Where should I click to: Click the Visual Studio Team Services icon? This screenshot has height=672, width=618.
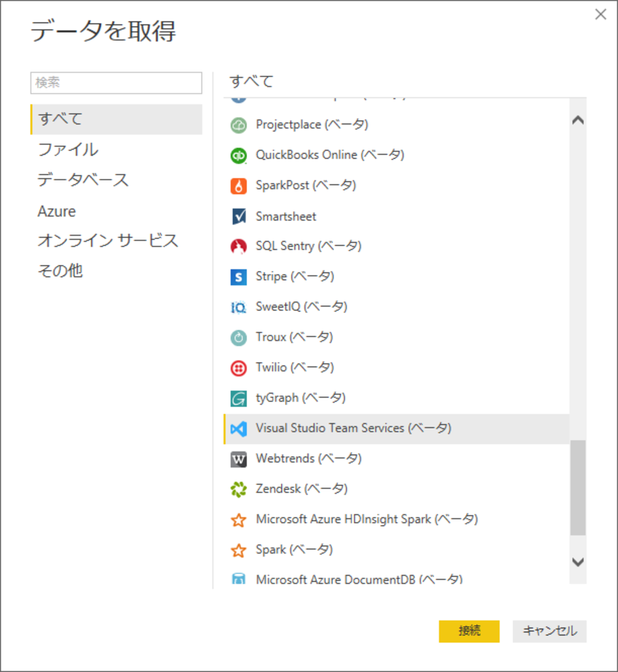point(239,429)
